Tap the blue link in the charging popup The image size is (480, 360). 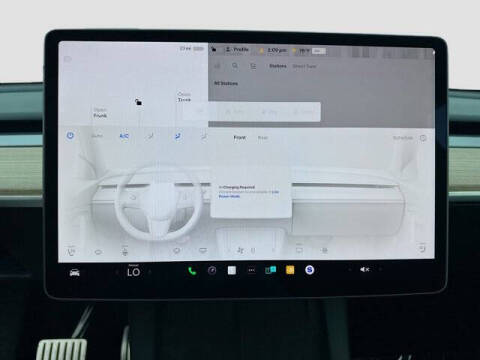click(x=229, y=196)
